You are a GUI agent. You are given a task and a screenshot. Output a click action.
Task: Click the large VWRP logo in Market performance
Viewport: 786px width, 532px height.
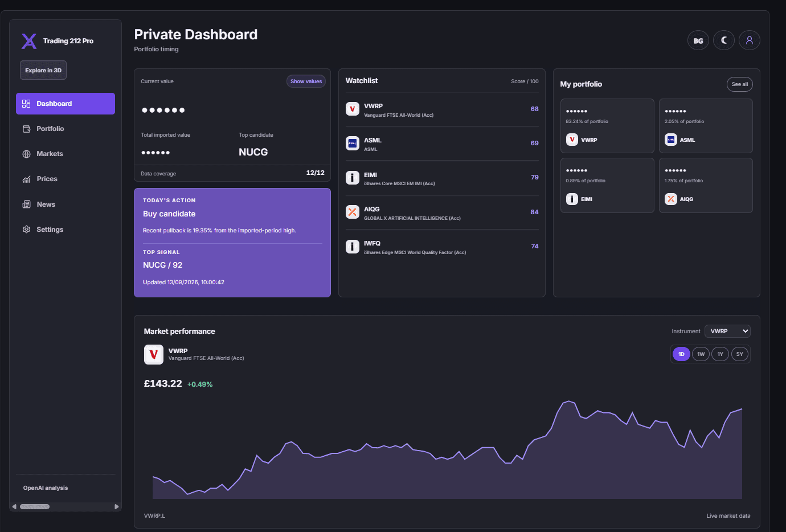click(154, 354)
